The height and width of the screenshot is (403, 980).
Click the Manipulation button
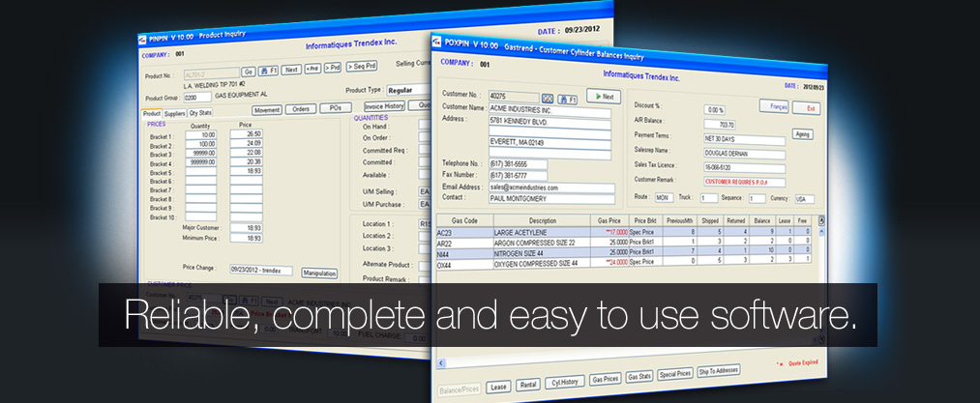click(x=319, y=273)
